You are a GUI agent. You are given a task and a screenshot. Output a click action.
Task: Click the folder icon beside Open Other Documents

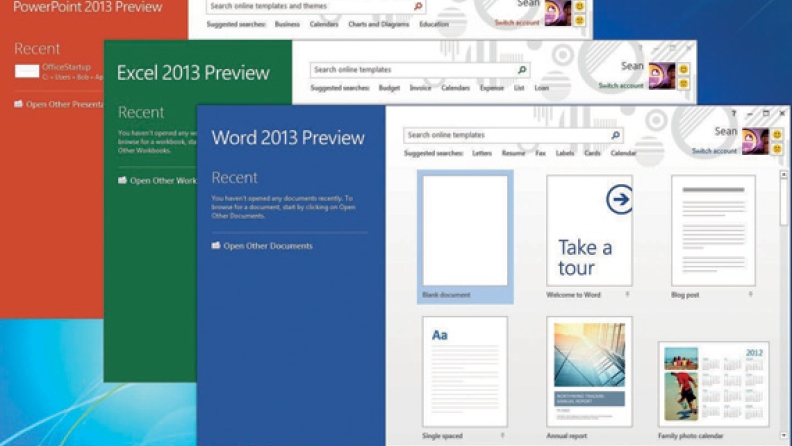click(x=216, y=245)
